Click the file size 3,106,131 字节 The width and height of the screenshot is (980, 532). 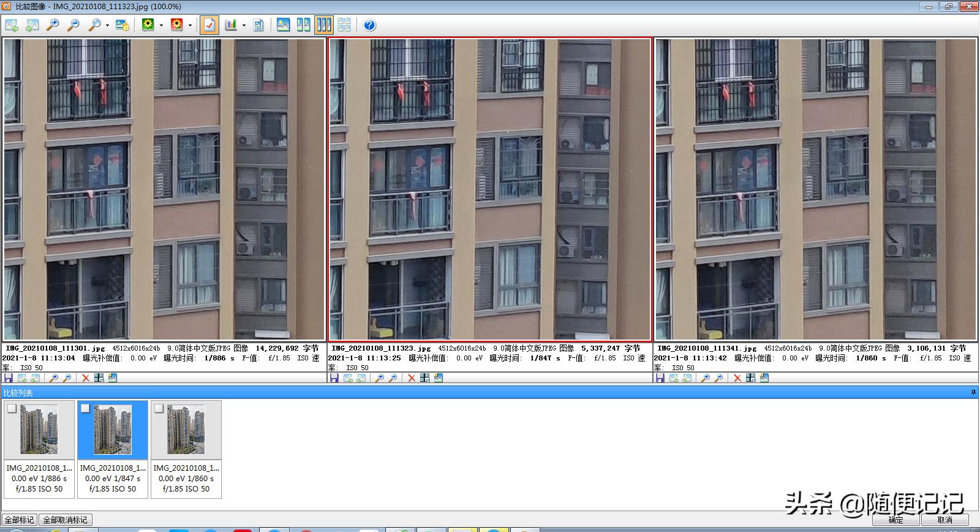[x=937, y=348]
